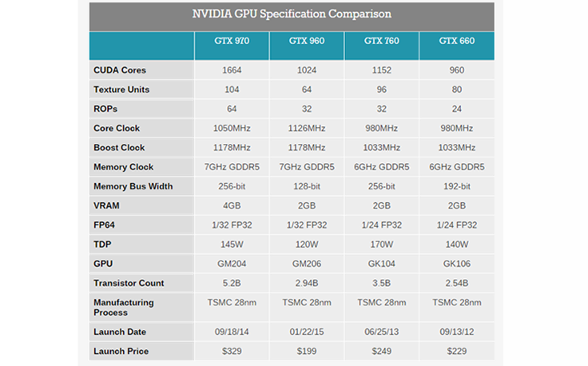Click the 'Transistor Count' row label
The height and width of the screenshot is (366, 588).
(x=129, y=283)
